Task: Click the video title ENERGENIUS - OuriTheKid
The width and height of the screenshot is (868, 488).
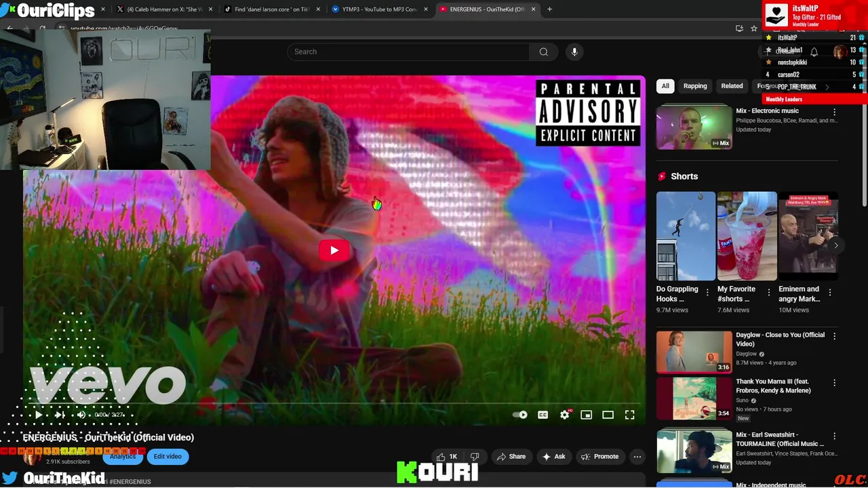Action: pyautogui.click(x=108, y=437)
